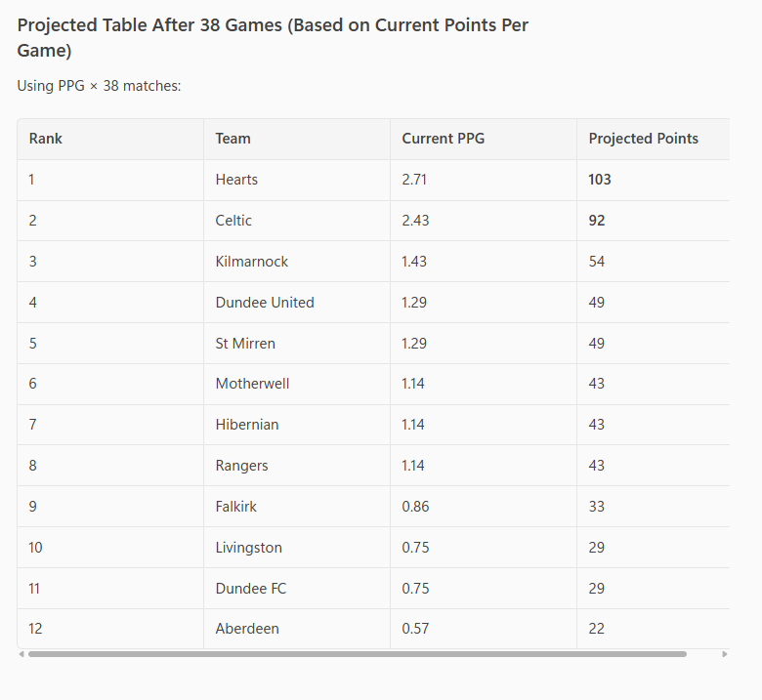The image size is (762, 700).
Task: Select the Aberdeen team cell
Action: [x=247, y=629]
